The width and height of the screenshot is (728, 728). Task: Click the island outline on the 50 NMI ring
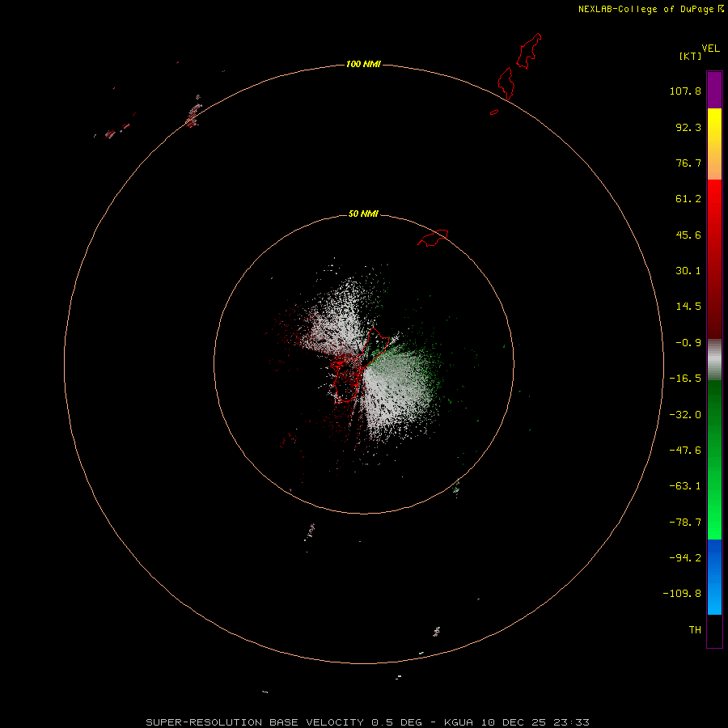pos(434,237)
